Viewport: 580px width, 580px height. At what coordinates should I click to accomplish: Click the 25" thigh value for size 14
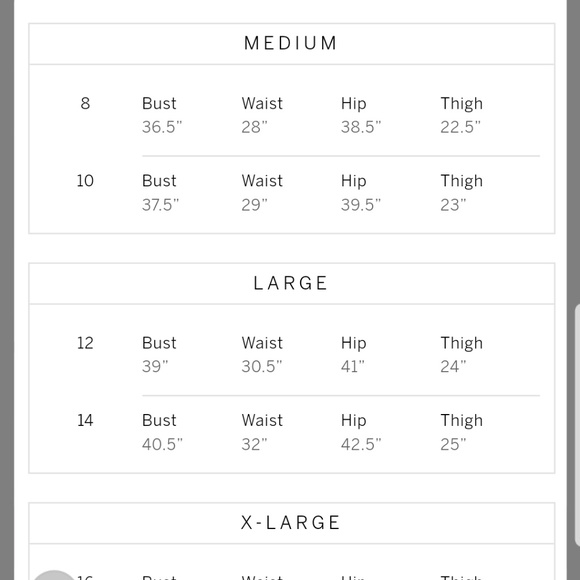click(x=453, y=444)
